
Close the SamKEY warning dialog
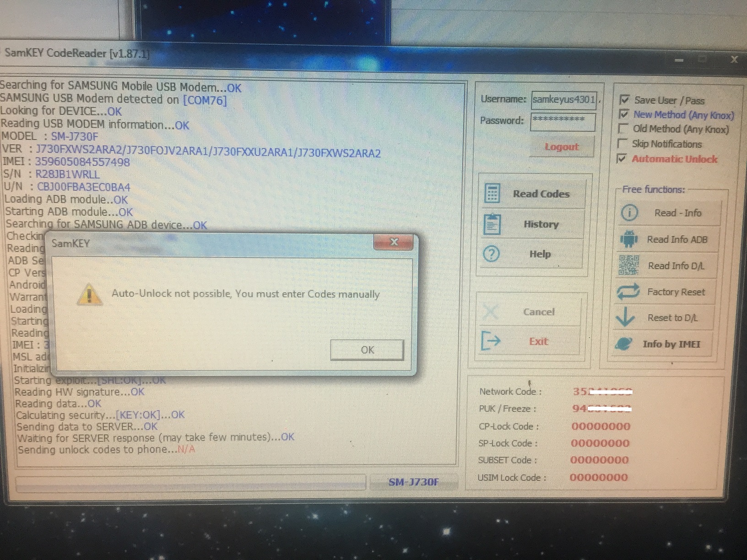tap(394, 242)
